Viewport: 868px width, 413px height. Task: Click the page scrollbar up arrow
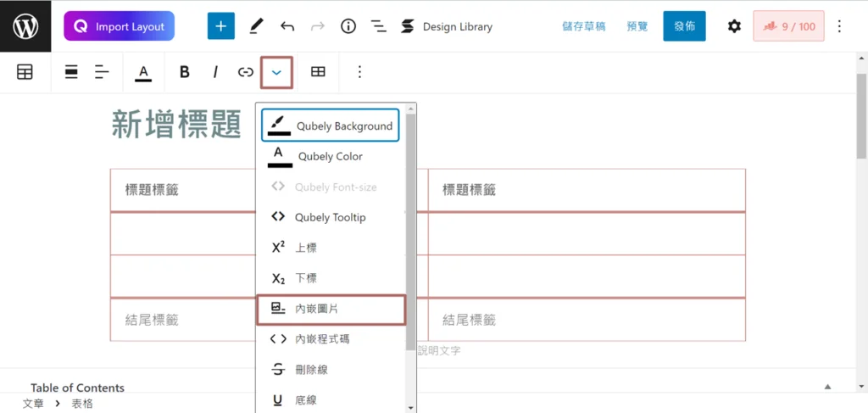[862, 57]
